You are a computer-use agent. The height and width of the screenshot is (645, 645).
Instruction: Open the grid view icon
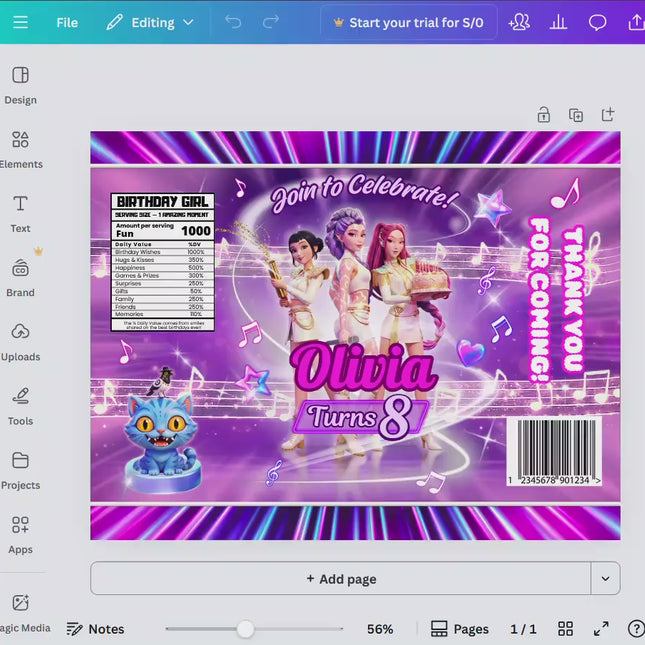point(565,629)
